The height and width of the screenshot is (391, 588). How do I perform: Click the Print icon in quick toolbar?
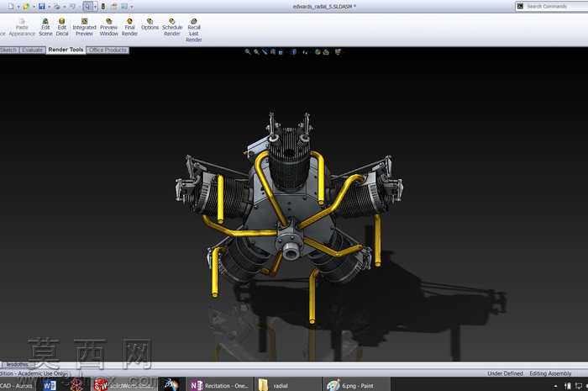57,7
